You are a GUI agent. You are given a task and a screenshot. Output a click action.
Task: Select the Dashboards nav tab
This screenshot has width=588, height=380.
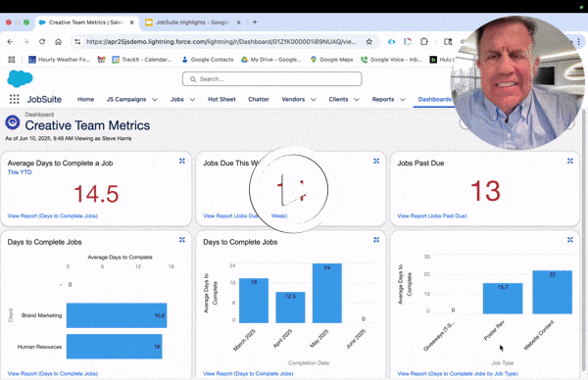[x=435, y=99]
